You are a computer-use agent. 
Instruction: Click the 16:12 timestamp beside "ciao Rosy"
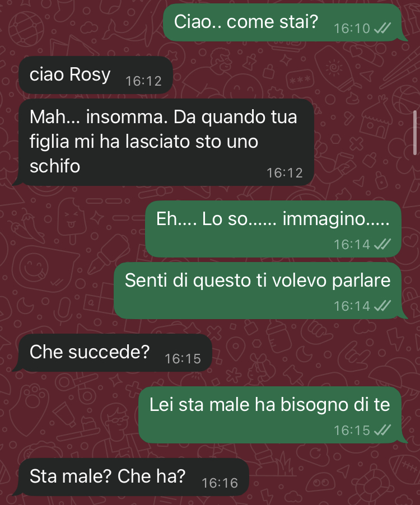144,81
